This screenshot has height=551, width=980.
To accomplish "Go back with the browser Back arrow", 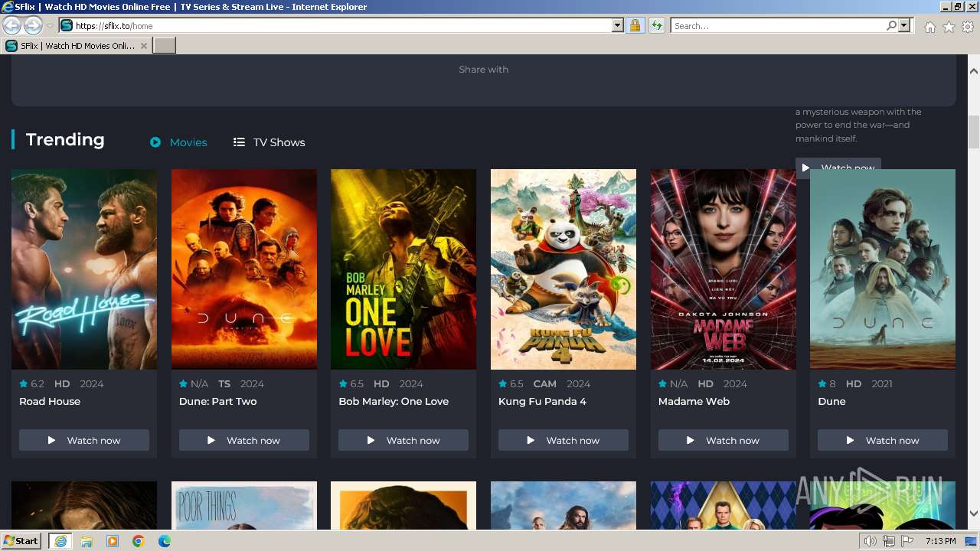I will click(x=12, y=25).
